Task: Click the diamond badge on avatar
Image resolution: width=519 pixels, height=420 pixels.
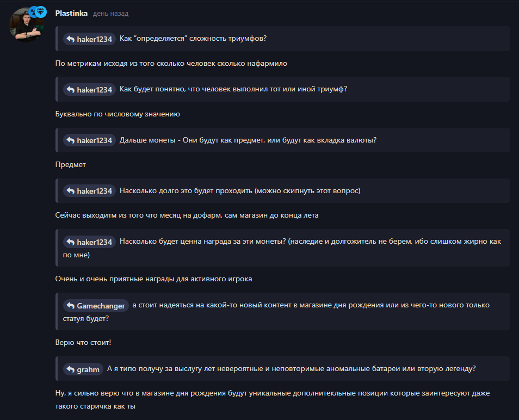Action: click(x=41, y=12)
